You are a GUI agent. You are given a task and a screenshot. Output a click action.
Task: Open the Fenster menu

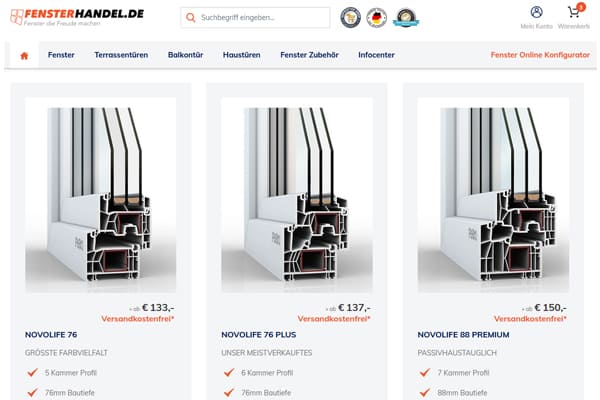[x=61, y=55]
